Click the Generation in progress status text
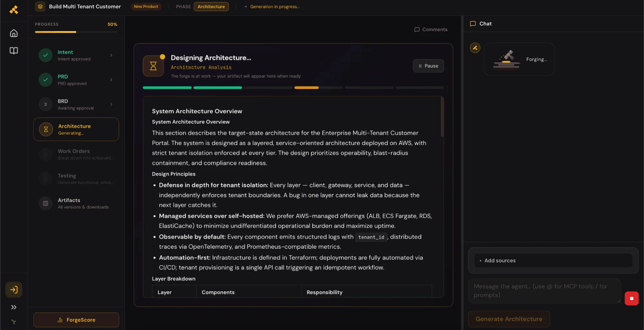 (274, 6)
